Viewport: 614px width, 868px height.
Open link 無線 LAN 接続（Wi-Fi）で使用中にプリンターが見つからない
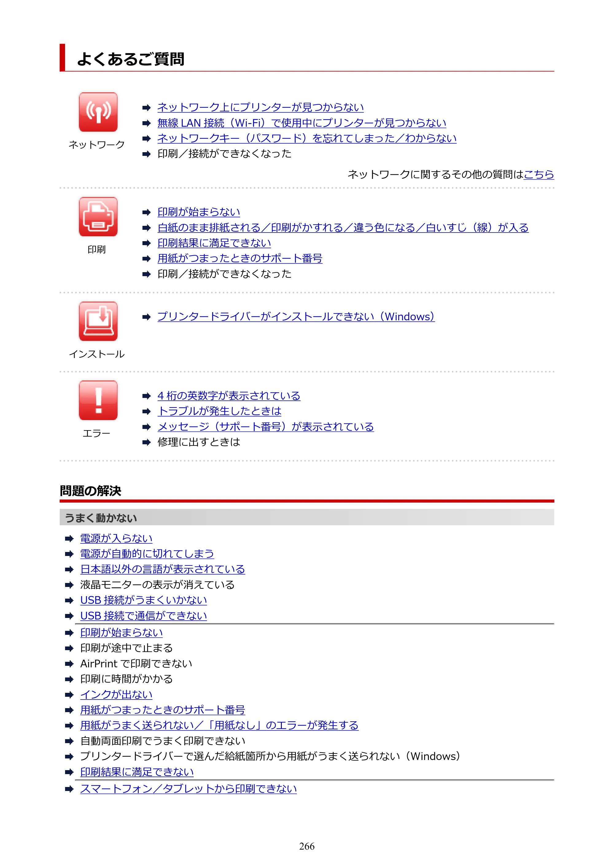tap(301, 123)
